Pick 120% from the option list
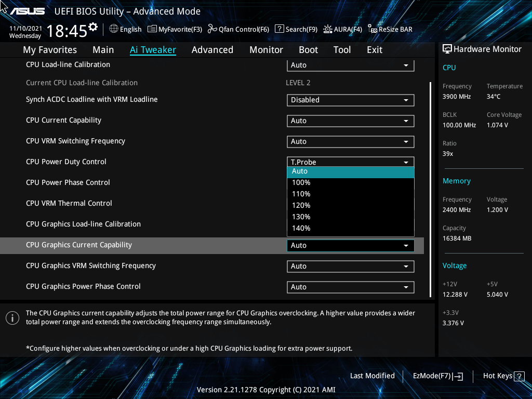 tap(351, 206)
